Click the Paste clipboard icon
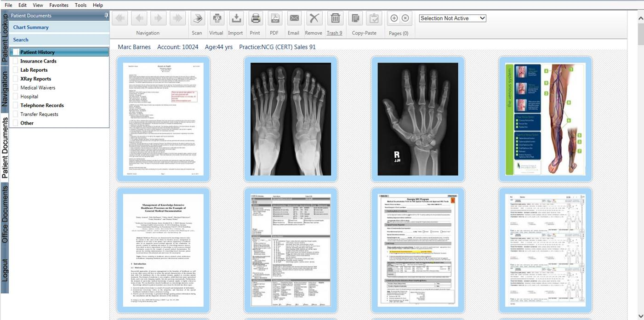 coord(374,18)
